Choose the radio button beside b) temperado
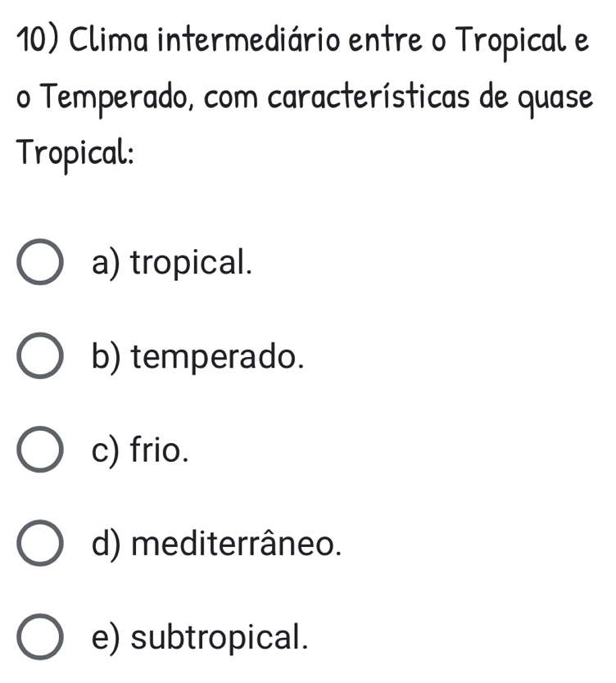Image resolution: width=616 pixels, height=683 pixels. [38, 357]
